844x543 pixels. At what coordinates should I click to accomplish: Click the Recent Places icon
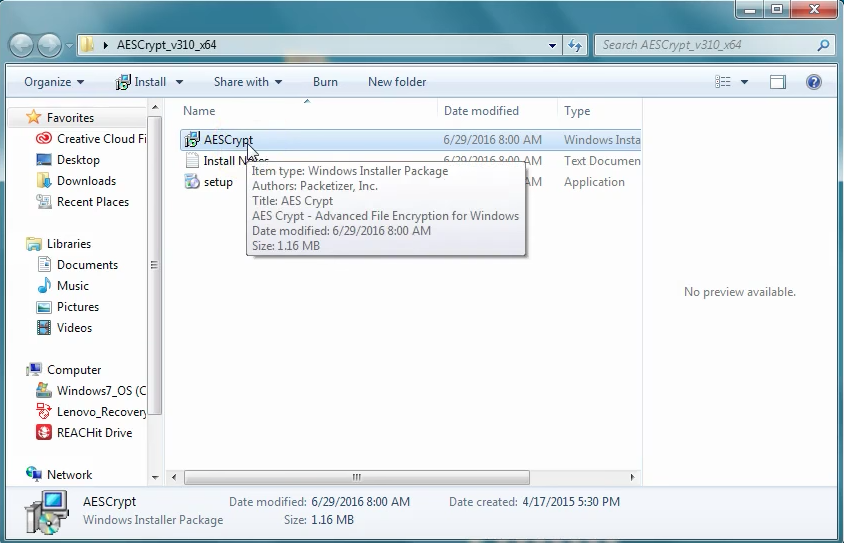coord(44,202)
